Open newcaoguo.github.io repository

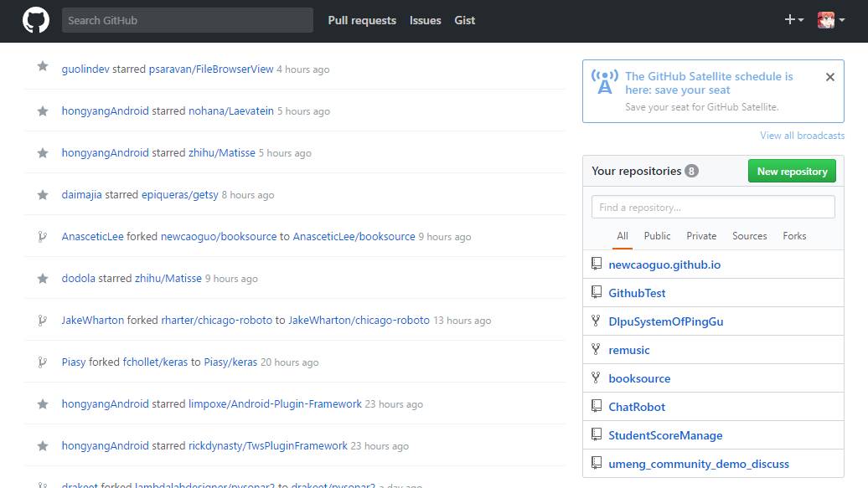664,265
